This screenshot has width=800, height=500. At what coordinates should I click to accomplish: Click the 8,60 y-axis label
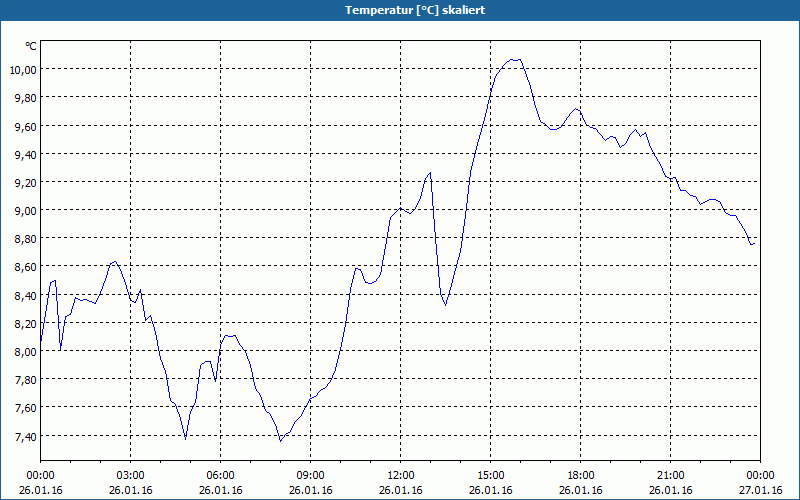[23, 267]
